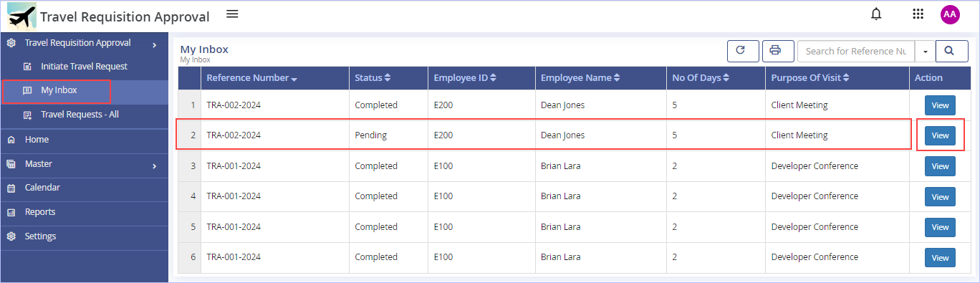This screenshot has height=283, width=980.
Task: Refresh the My Inbox list
Action: (743, 51)
